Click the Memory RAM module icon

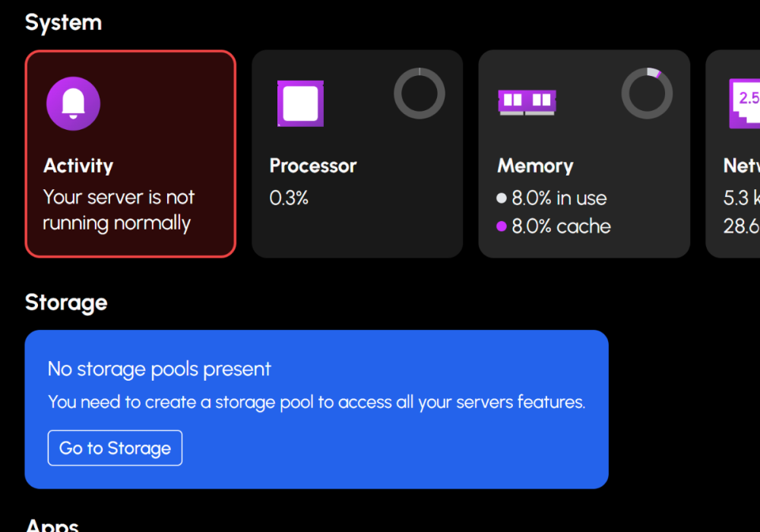(x=527, y=101)
